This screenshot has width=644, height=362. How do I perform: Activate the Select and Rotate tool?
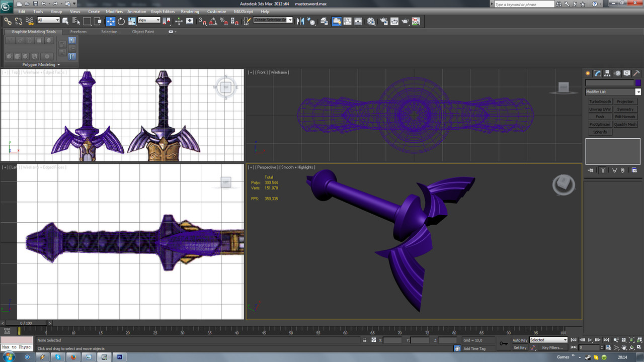(122, 21)
